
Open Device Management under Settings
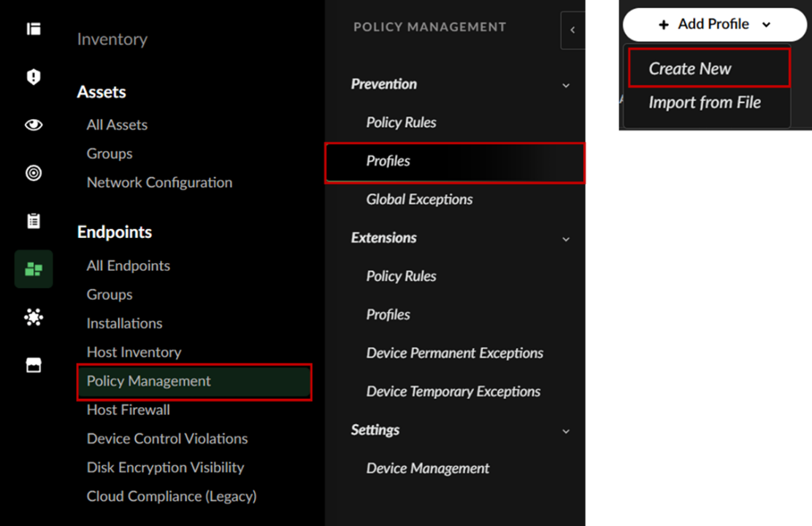click(x=428, y=468)
